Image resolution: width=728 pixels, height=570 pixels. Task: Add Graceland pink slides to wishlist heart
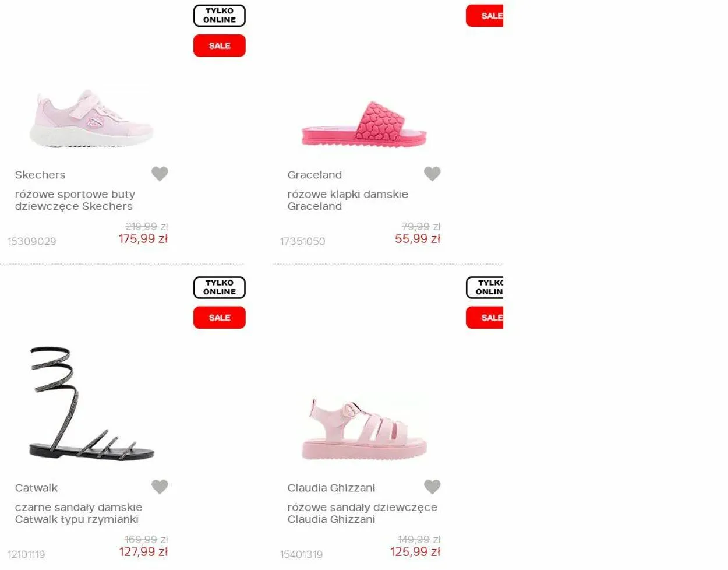(x=432, y=174)
